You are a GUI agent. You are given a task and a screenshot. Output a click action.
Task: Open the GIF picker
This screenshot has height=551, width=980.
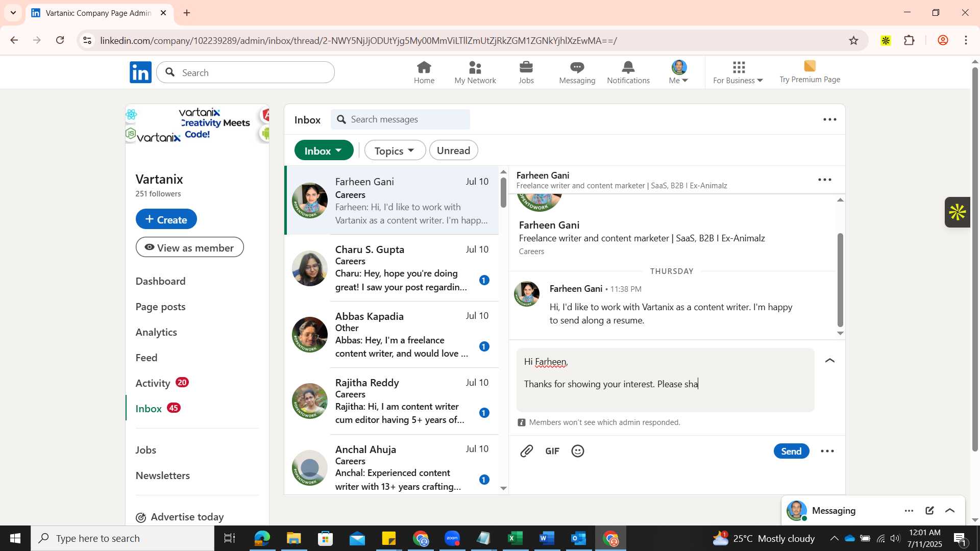tap(552, 451)
